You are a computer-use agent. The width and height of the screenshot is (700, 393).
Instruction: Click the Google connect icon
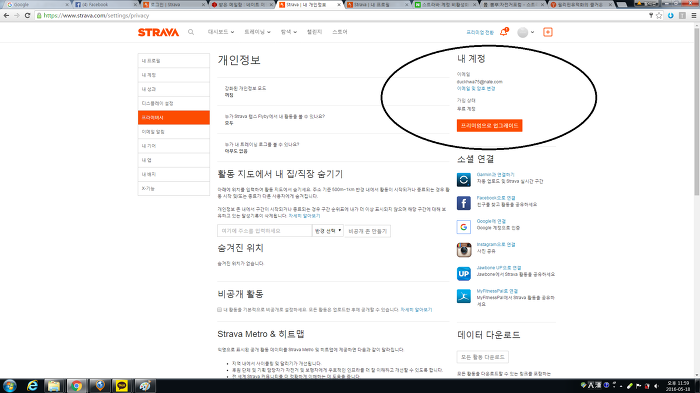point(463,227)
